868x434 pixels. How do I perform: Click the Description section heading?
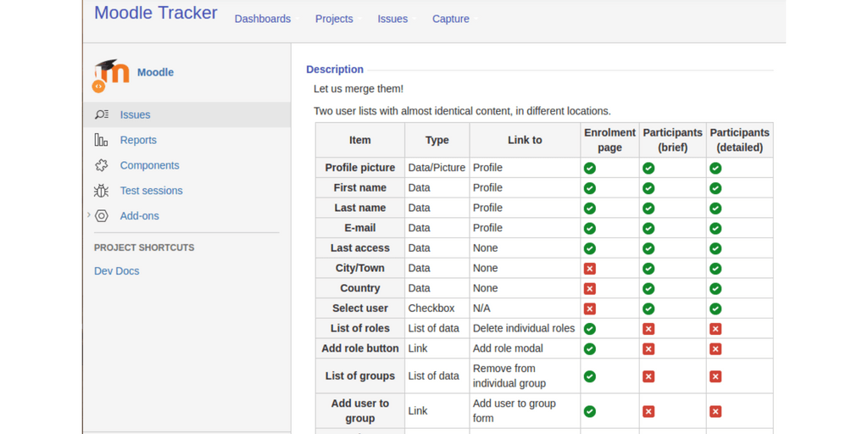pos(335,70)
